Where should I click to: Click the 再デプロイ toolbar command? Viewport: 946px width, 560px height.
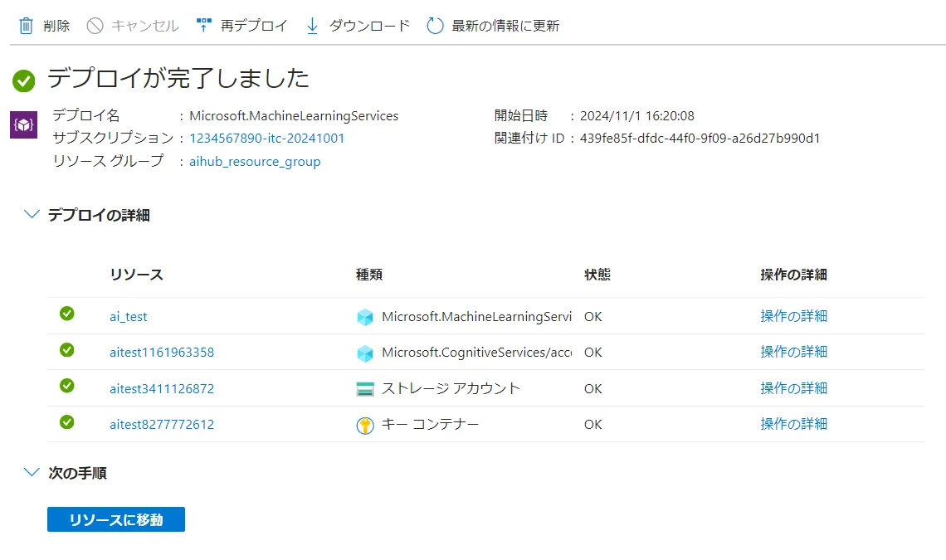coord(253,26)
